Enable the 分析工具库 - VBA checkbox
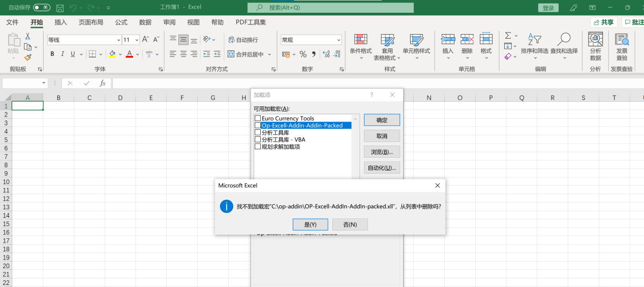 (258, 139)
